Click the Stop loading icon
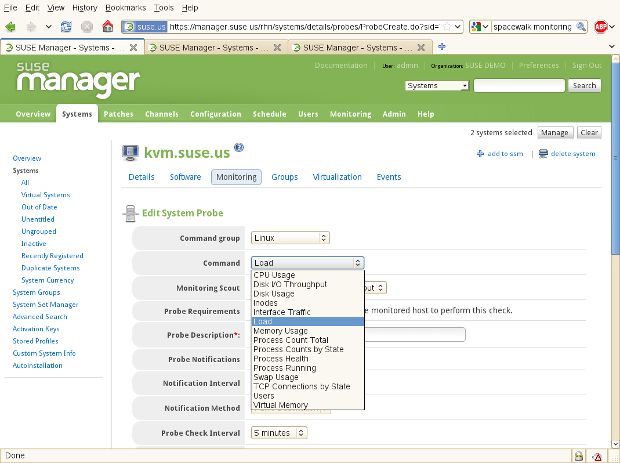The width and height of the screenshot is (620, 463). point(87,27)
